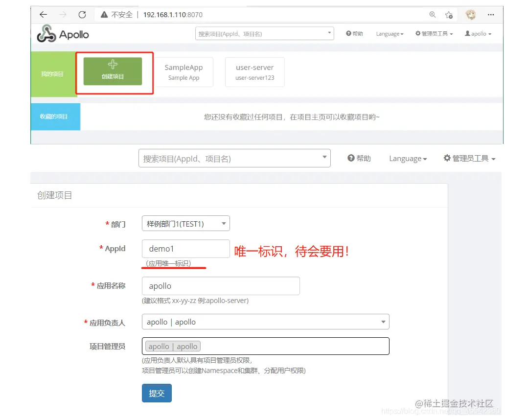Open Language menu in lower navbar
Image resolution: width=505 pixels, height=420 pixels.
[408, 159]
